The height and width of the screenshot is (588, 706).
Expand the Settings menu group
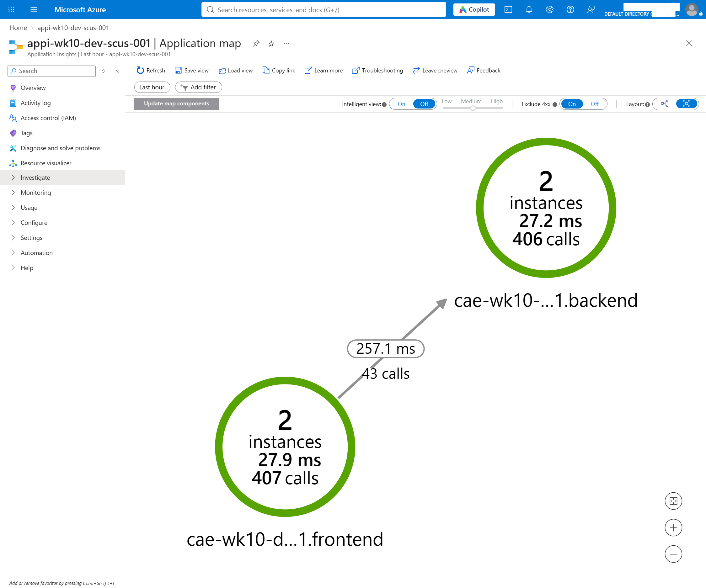click(x=62, y=238)
